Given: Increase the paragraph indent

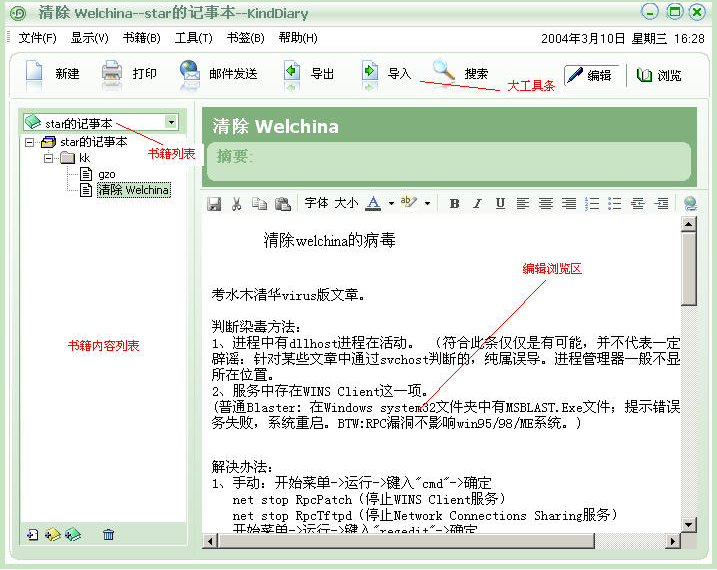Looking at the screenshot, I should pos(661,204).
